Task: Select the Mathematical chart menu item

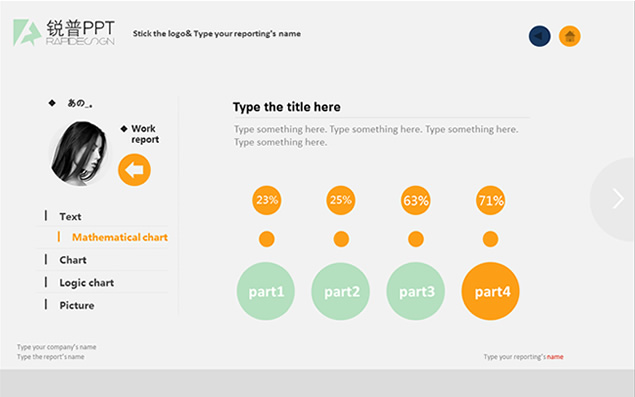Action: (x=120, y=237)
